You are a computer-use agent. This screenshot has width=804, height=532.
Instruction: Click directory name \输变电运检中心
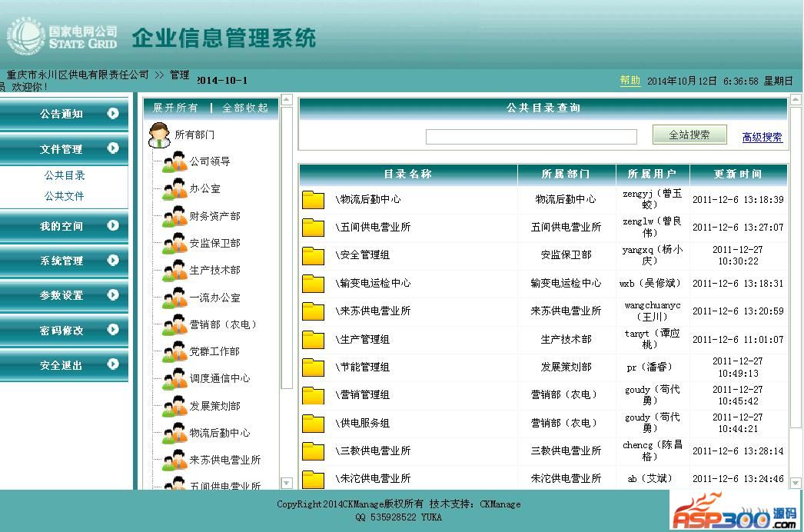(x=373, y=283)
